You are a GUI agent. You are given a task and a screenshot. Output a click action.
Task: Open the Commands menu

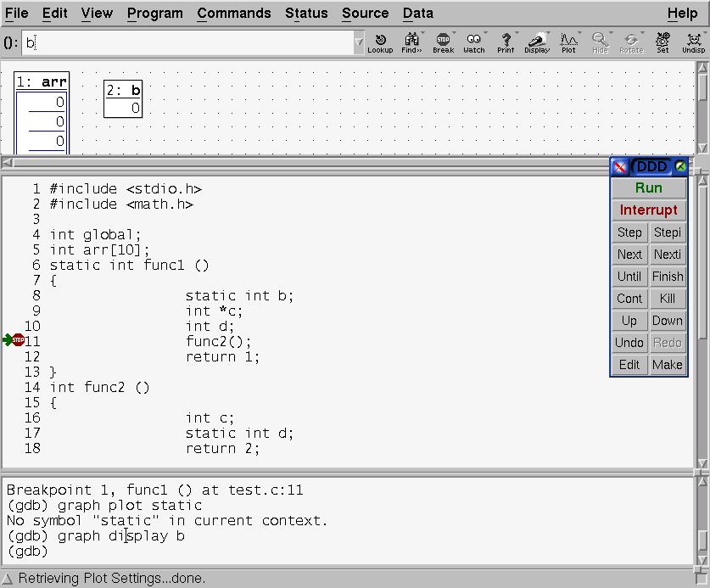pos(234,13)
